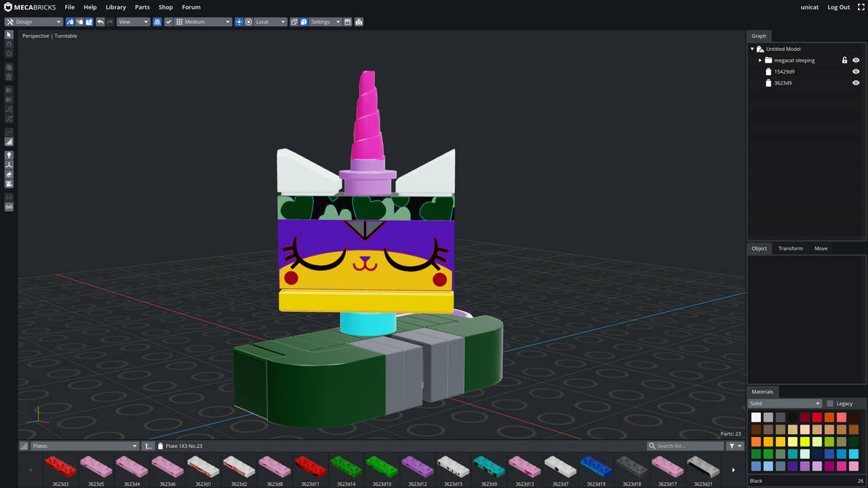Click the fullscreen icon at top right
The height and width of the screenshot is (488, 868).
tap(861, 7)
